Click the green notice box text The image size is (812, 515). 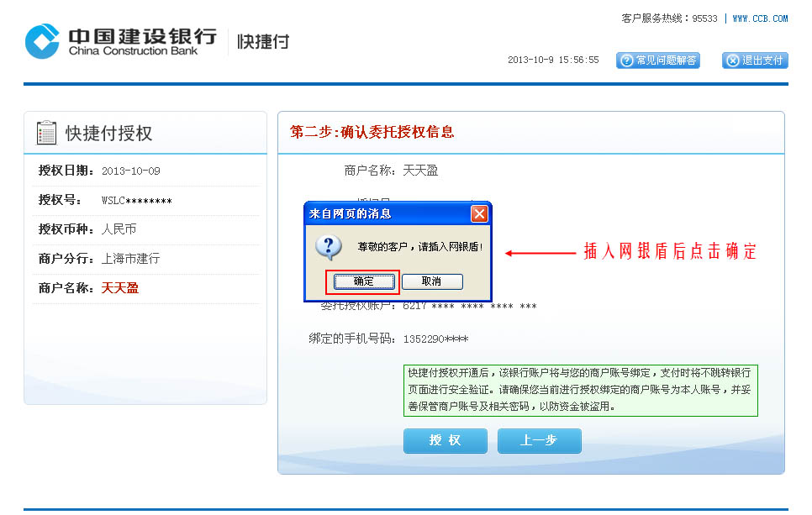pyautogui.click(x=581, y=391)
